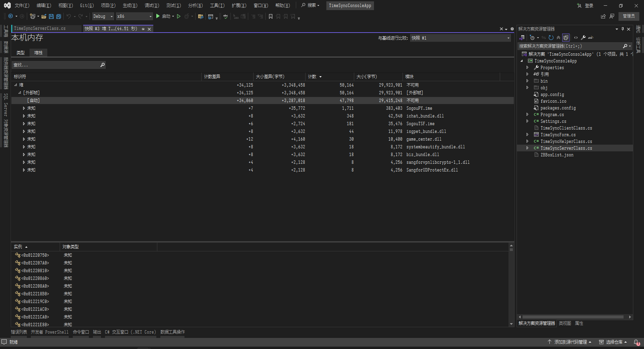The image size is (644, 349).
Task: Click the Solution Explorer horizontal scrollbar
Action: tap(573, 317)
